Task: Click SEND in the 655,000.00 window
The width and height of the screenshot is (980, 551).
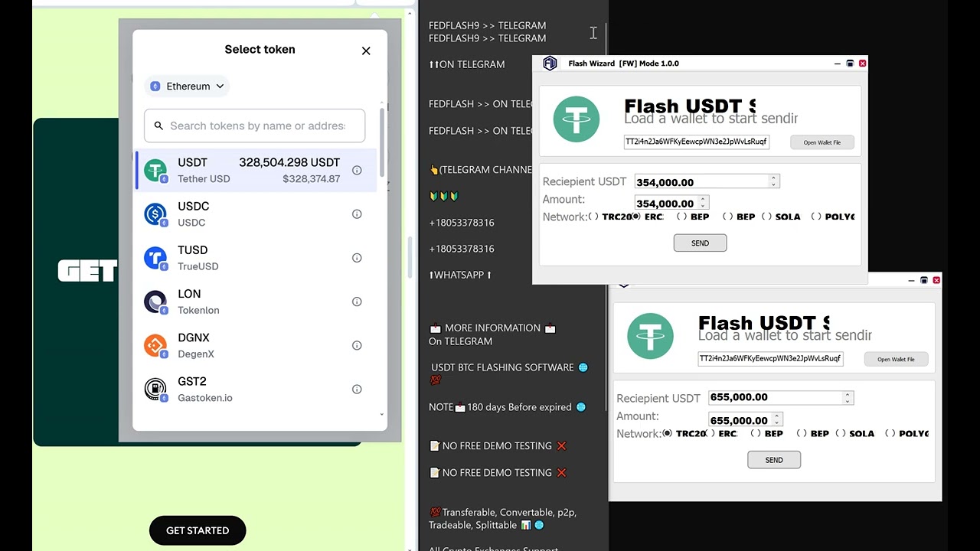Action: 774,460
